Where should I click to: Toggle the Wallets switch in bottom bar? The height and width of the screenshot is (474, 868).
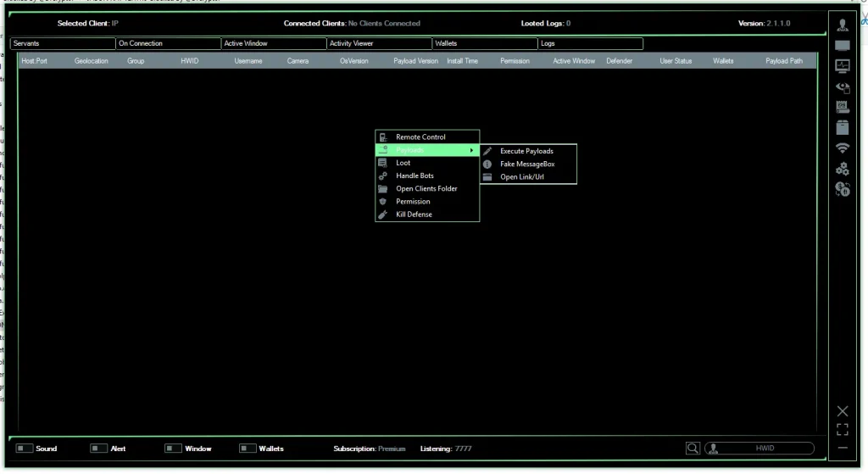[248, 449]
